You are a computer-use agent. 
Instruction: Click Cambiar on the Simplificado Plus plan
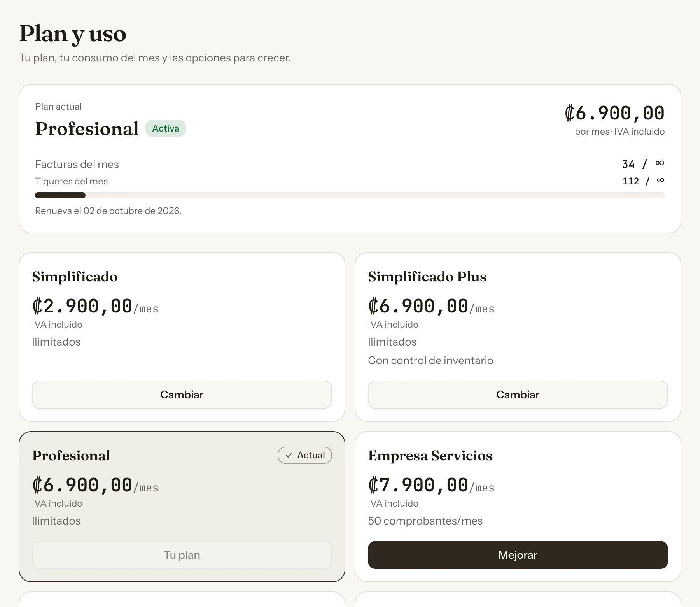(518, 395)
